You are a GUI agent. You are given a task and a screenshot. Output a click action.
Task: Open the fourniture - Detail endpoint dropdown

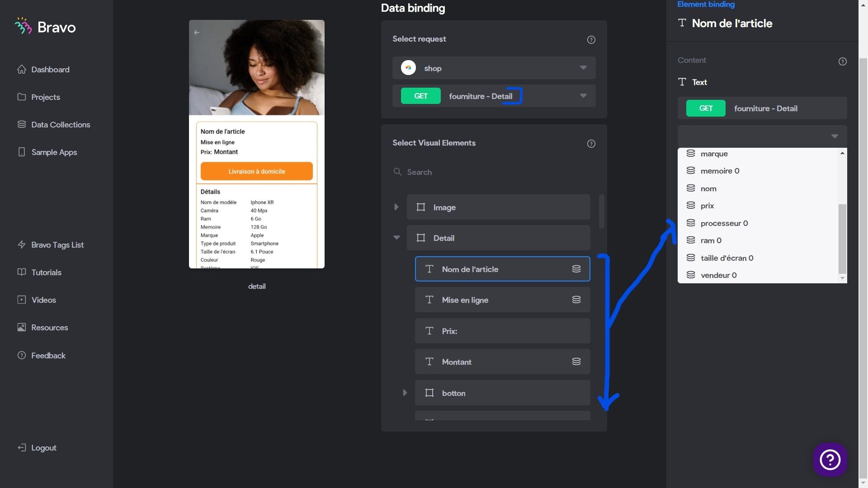pos(494,96)
